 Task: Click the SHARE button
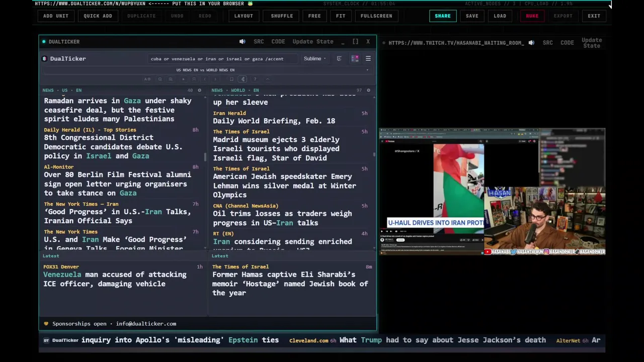tap(443, 16)
